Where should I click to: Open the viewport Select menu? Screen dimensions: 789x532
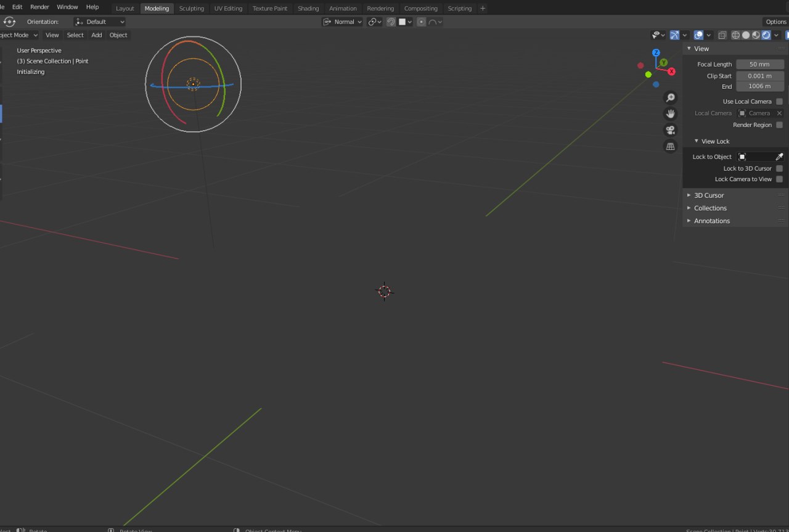(75, 35)
